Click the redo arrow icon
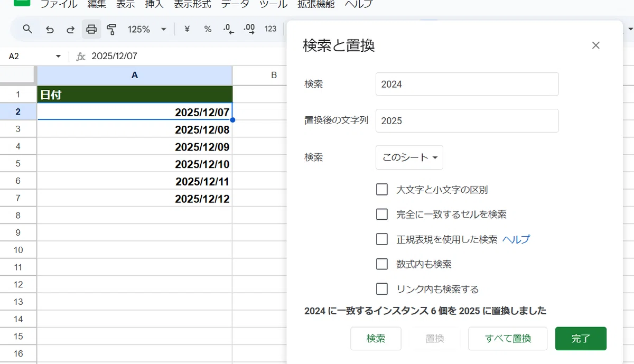634x364 pixels. tap(70, 29)
